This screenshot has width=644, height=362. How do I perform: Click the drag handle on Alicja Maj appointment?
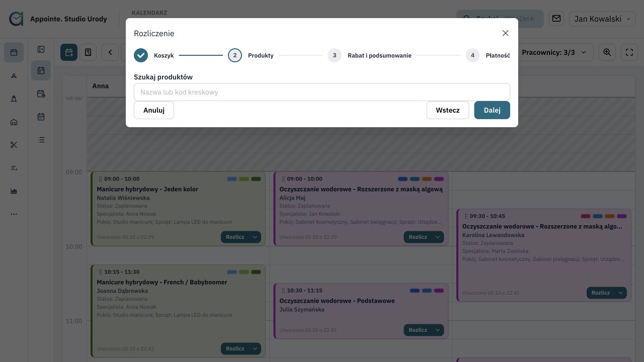click(283, 179)
